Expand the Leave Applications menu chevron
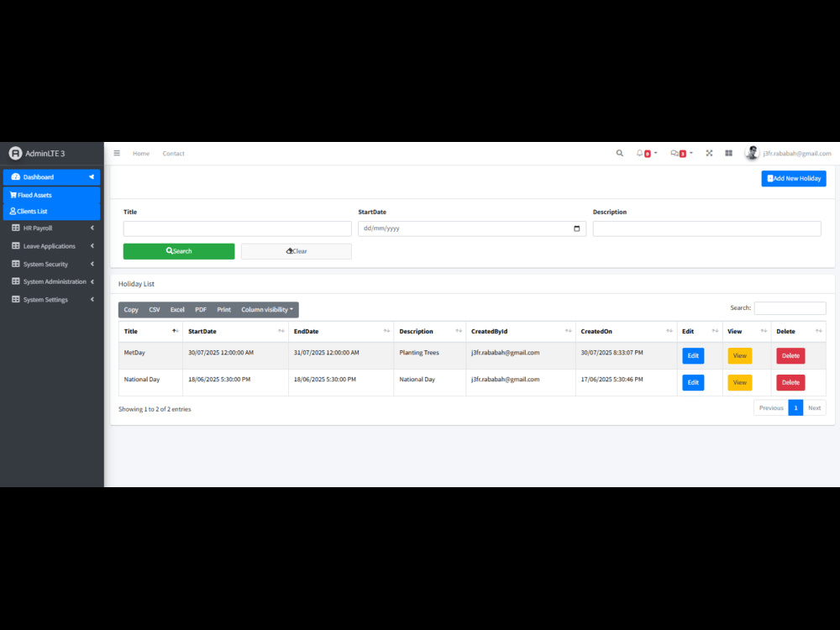 (92, 246)
